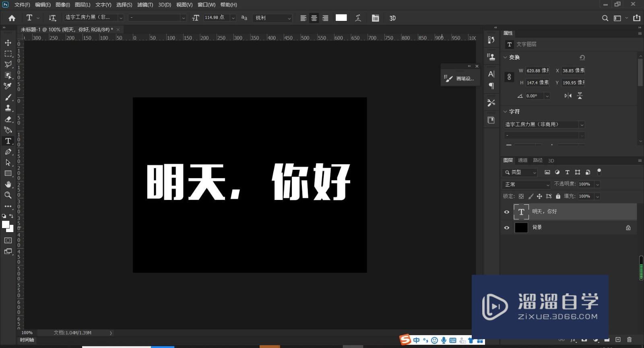Select the Rectangular Marquee tool
The image size is (644, 348).
8,54
